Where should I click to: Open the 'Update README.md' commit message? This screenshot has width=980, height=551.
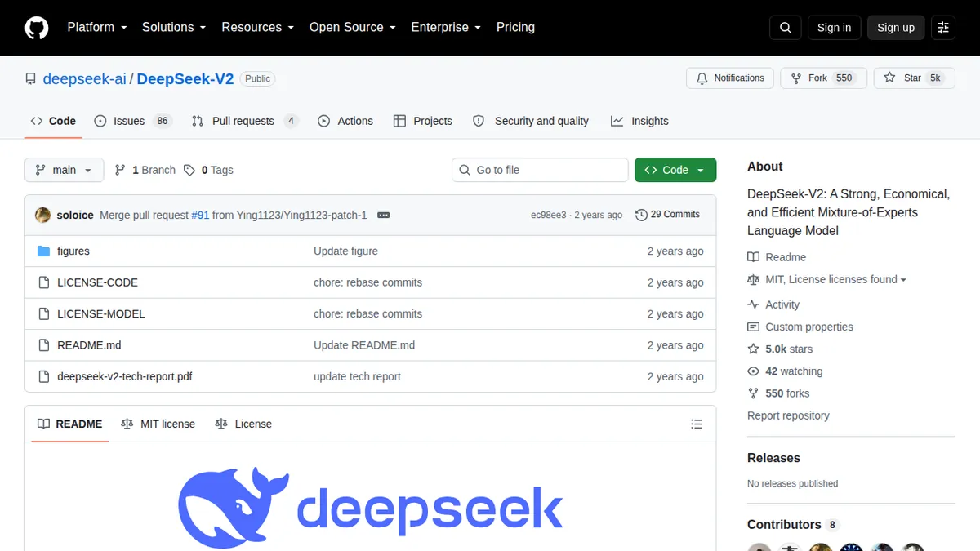(x=364, y=345)
